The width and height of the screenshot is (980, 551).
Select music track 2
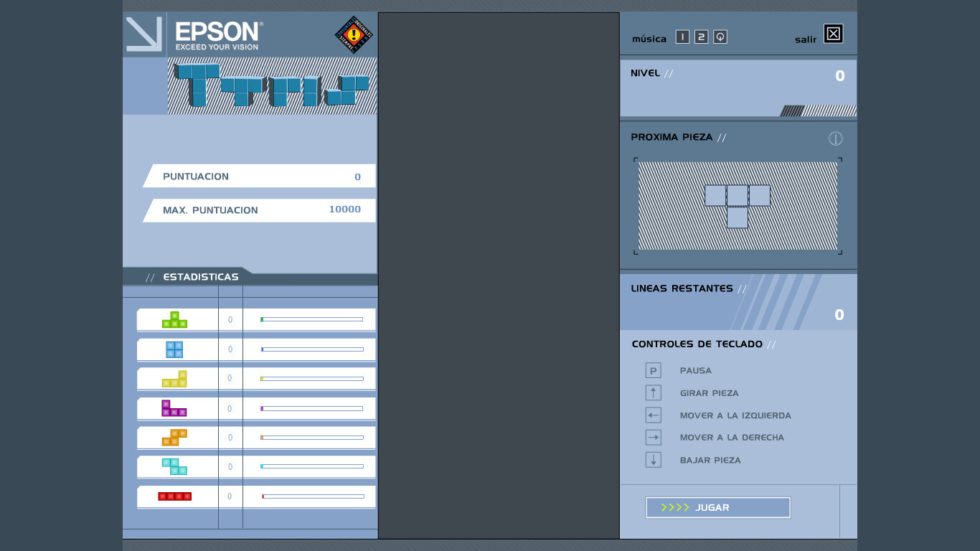coord(702,37)
